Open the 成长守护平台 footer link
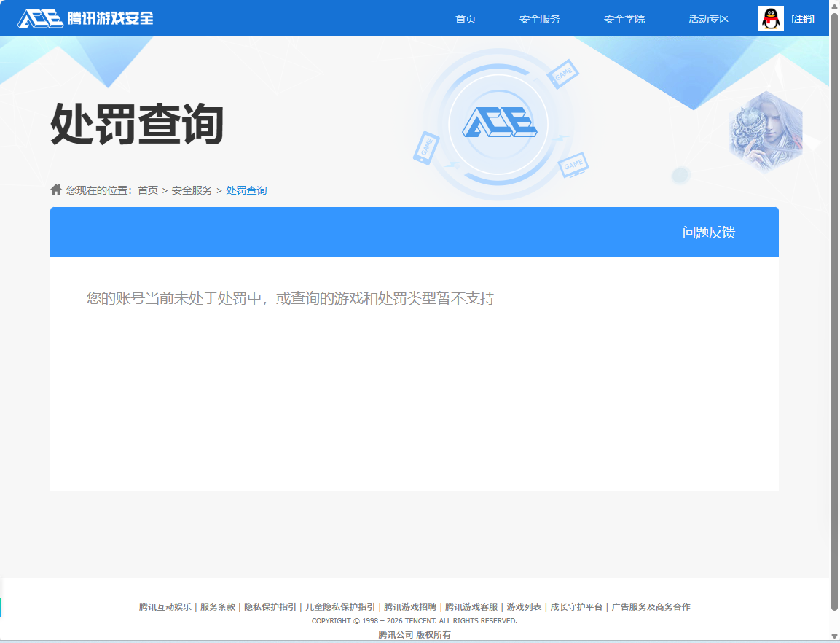The height and width of the screenshot is (643, 840). [x=575, y=607]
